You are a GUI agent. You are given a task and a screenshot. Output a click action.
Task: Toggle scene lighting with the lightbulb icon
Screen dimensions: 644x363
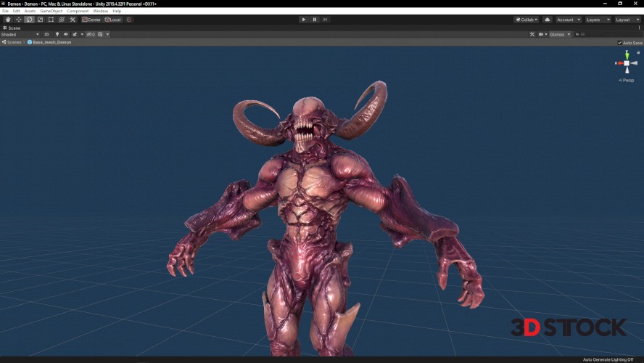pos(57,34)
